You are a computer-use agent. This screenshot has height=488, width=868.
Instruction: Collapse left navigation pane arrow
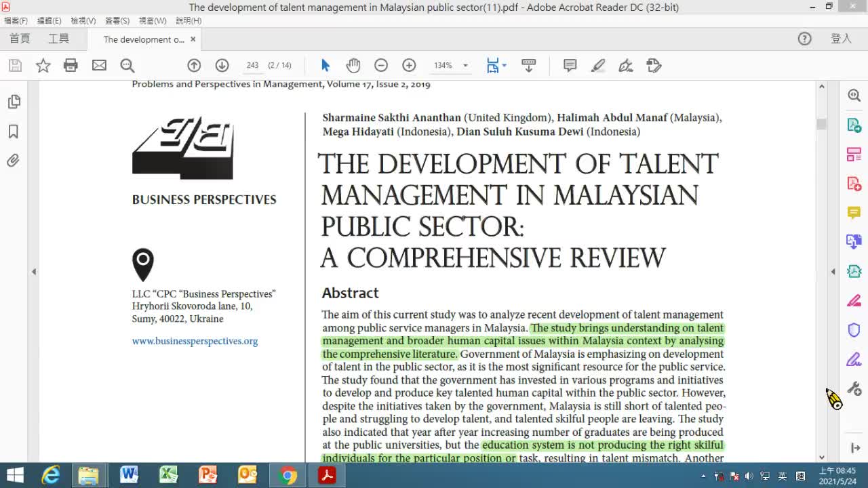tap(34, 272)
